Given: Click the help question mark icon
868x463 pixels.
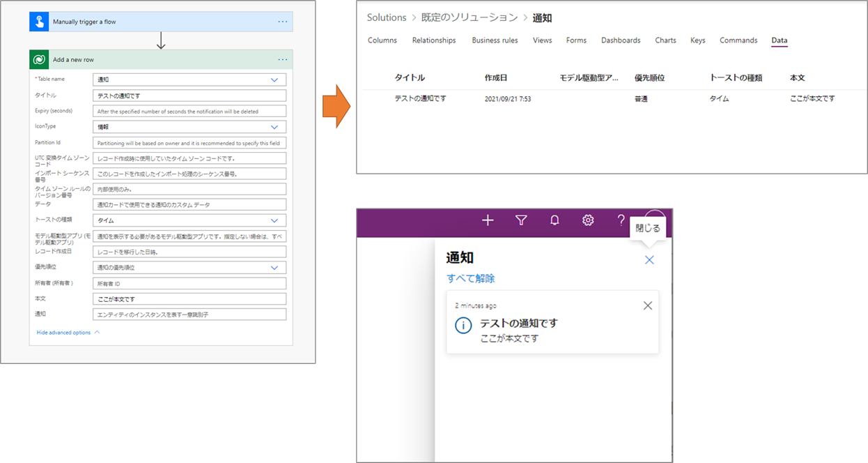Looking at the screenshot, I should 621,220.
